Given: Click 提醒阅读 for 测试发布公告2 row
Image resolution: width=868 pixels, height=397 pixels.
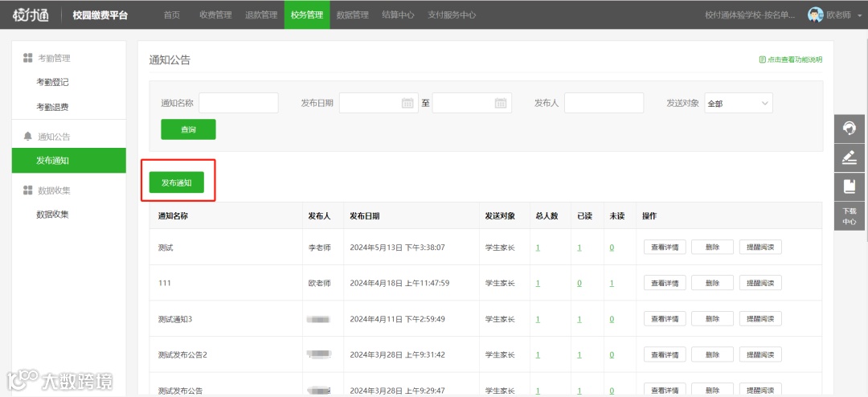Looking at the screenshot, I should pyautogui.click(x=760, y=354).
